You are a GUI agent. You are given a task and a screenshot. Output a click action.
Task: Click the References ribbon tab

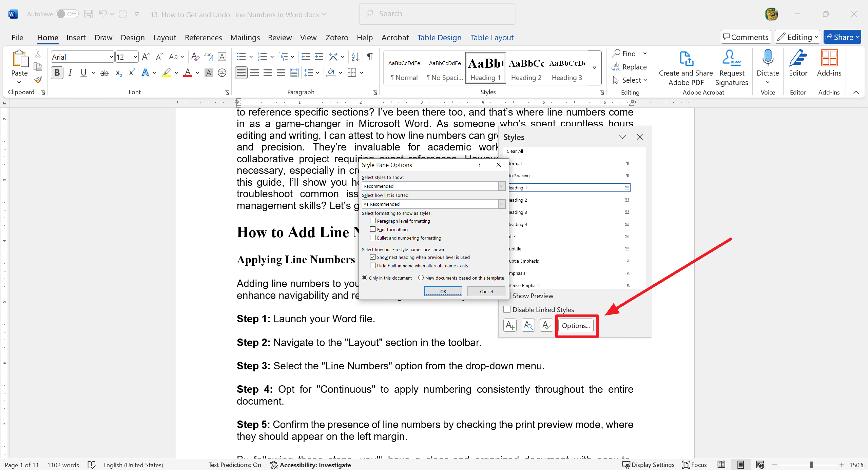click(202, 37)
